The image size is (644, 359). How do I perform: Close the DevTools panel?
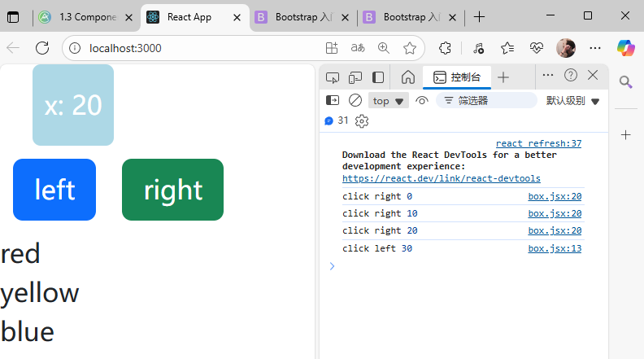[593, 75]
